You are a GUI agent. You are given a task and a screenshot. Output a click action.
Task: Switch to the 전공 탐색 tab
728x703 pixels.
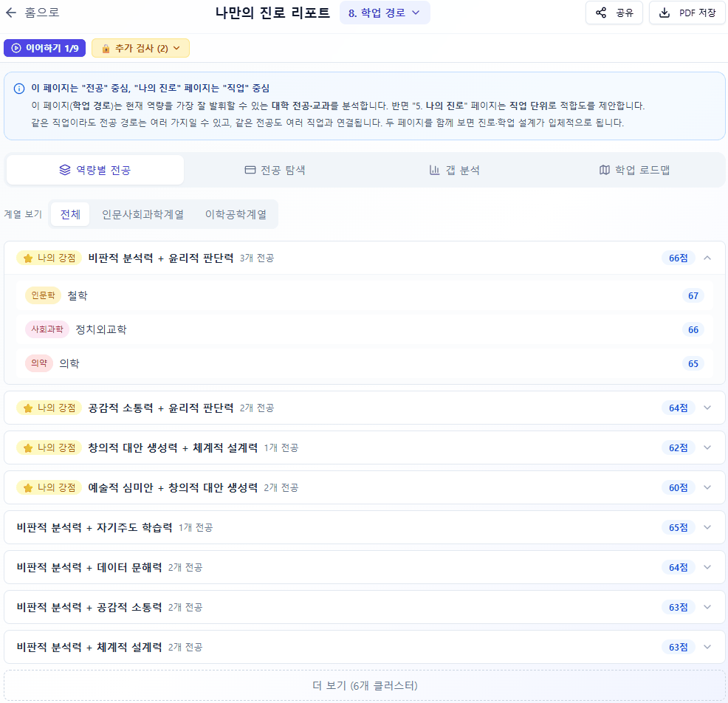(275, 170)
